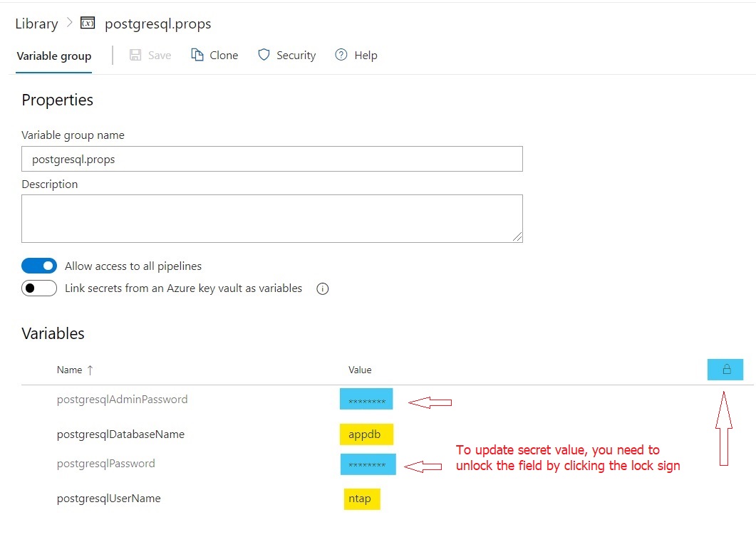Click the lock icon in the Variables header
Image resolution: width=756 pixels, height=542 pixels.
pos(726,369)
